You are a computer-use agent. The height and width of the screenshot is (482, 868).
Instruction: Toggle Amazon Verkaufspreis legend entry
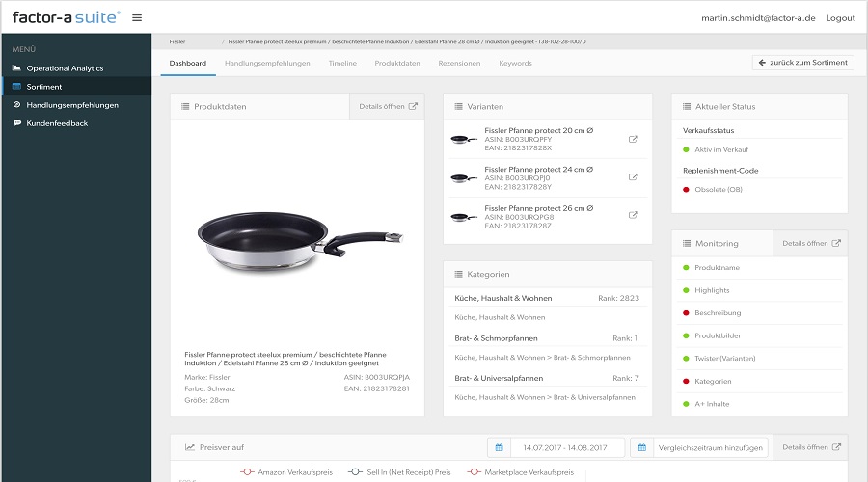(286, 472)
